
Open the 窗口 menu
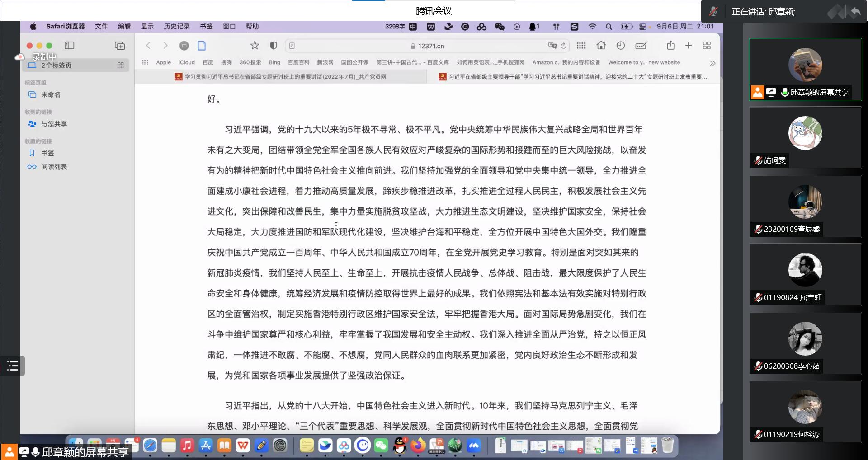[229, 27]
